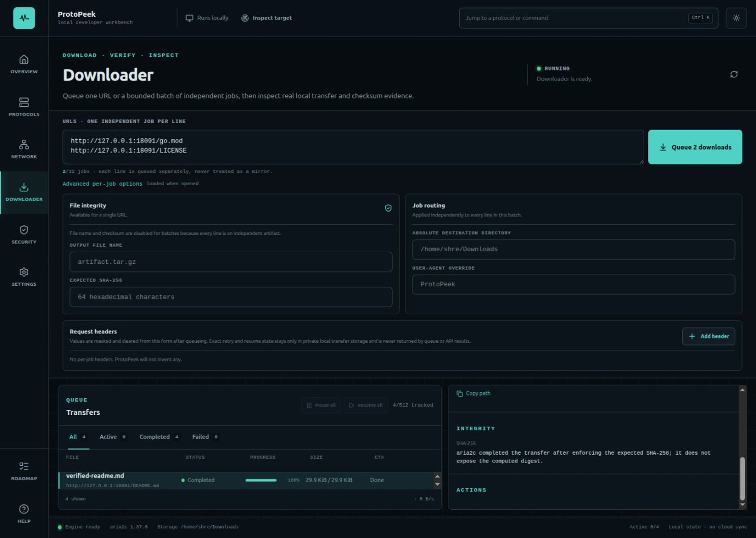Focus the Jump to a protocol search box
756x538 pixels.
588,18
